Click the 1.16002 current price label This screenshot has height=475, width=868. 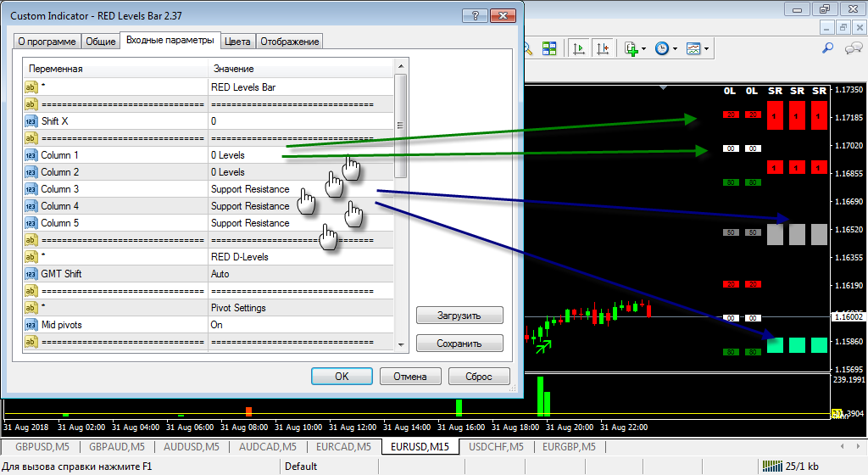849,316
